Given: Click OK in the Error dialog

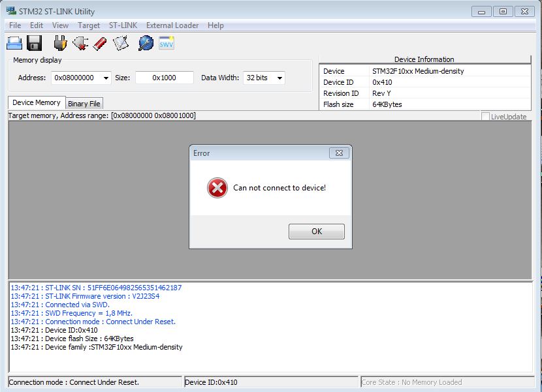Looking at the screenshot, I should (317, 232).
